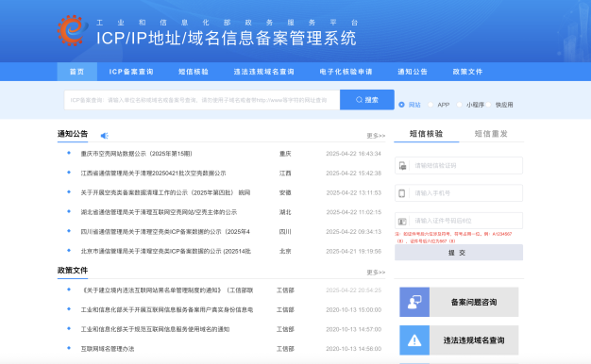Click the speaker announcement icon
The height and width of the screenshot is (364, 591).
(x=105, y=136)
